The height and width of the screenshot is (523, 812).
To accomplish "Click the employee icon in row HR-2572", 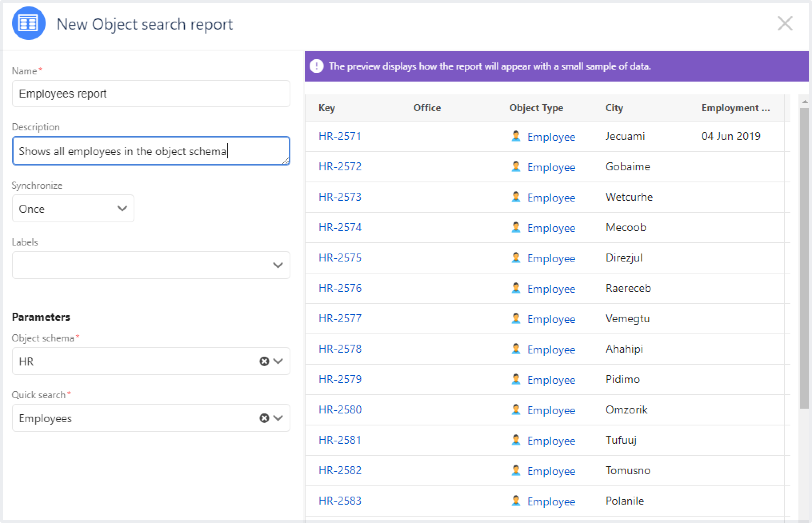I will click(516, 166).
